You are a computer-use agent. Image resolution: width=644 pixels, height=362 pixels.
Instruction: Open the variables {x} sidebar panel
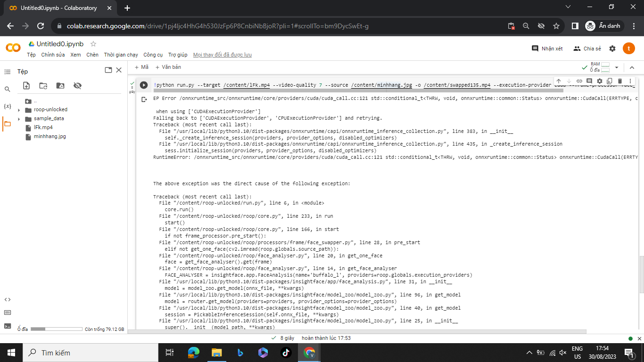point(7,107)
